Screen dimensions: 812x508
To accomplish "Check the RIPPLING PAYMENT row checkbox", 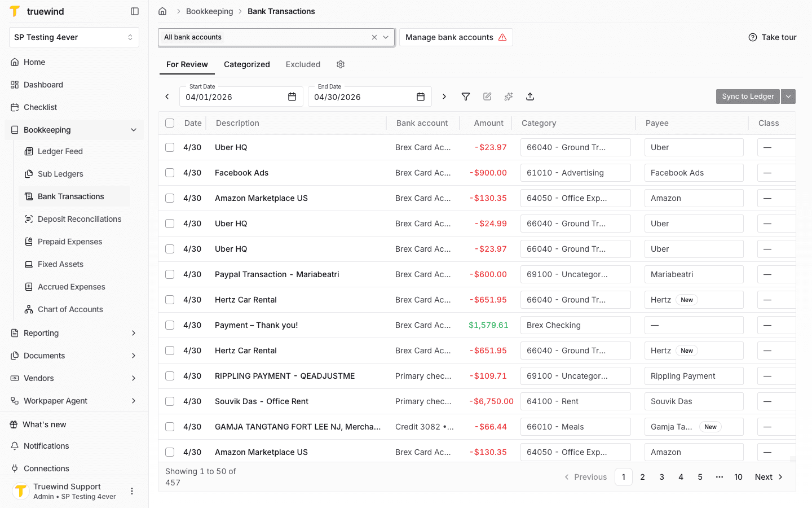I will coord(170,376).
